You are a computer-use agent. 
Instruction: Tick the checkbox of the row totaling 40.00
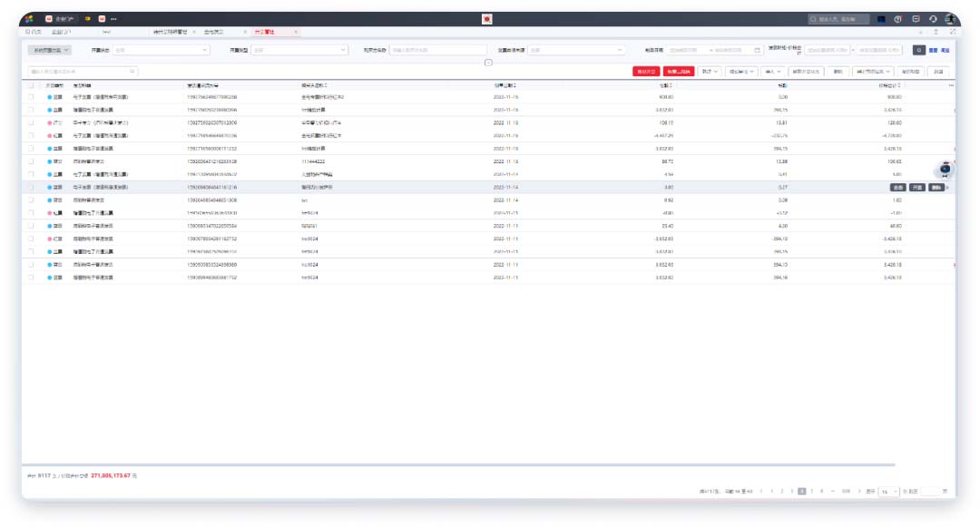[31, 226]
